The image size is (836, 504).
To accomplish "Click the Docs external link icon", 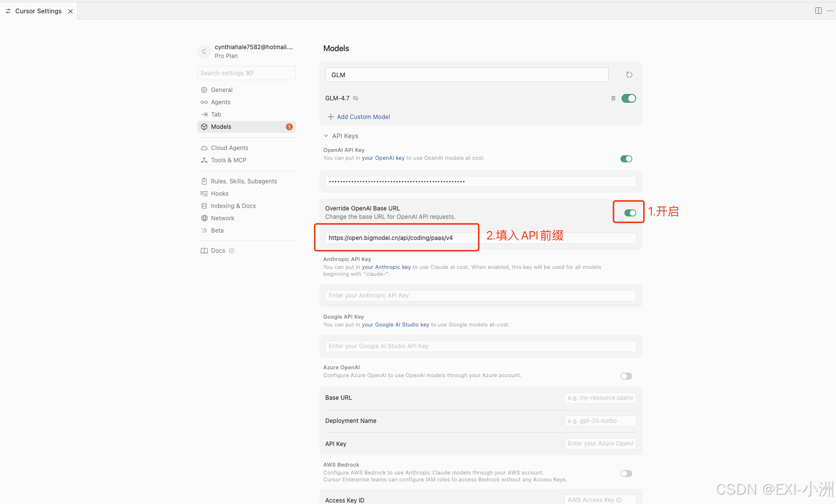I will [x=232, y=251].
